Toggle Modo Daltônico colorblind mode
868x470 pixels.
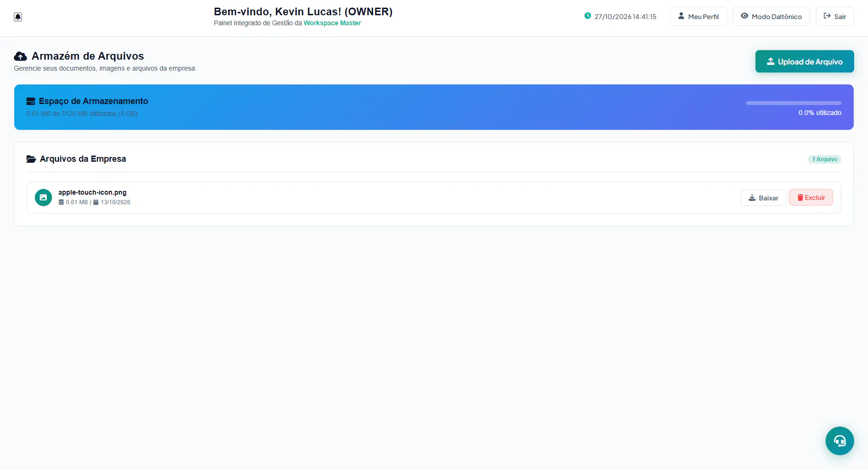pyautogui.click(x=771, y=16)
